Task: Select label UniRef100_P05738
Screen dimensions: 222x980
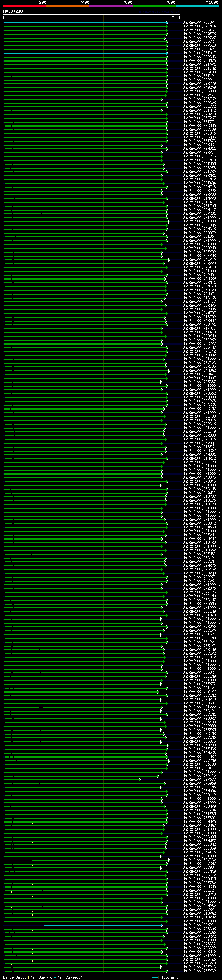Action: pyautogui.click(x=199, y=764)
